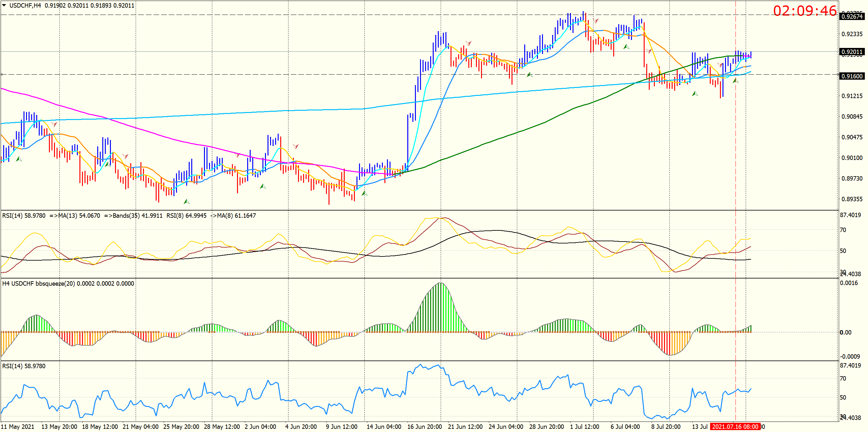Screen dimensions: 868x432
Task: Click the current price 0.92011 label
Action: pyautogui.click(x=852, y=52)
